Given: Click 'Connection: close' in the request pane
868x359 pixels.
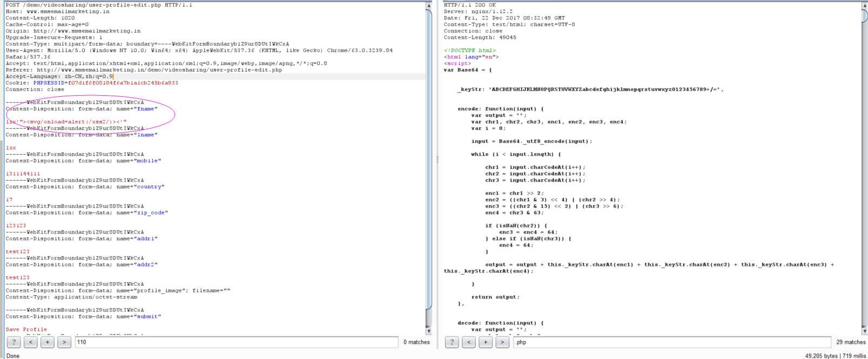Looking at the screenshot, I should 35,89.
